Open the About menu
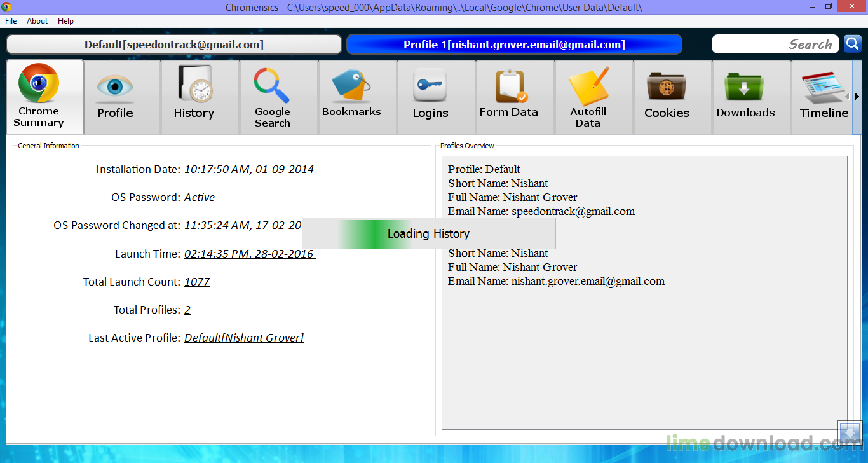This screenshot has width=868, height=463. 37,21
